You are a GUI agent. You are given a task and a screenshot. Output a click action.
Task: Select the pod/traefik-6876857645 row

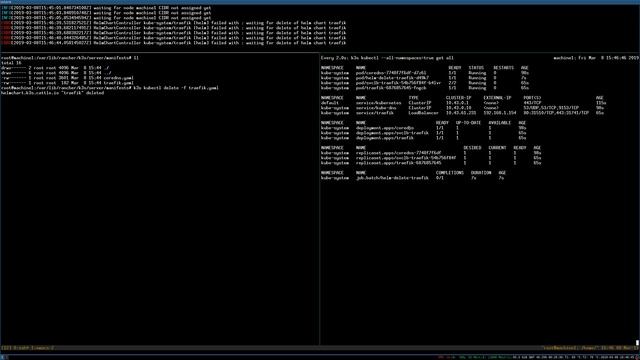tap(424, 88)
